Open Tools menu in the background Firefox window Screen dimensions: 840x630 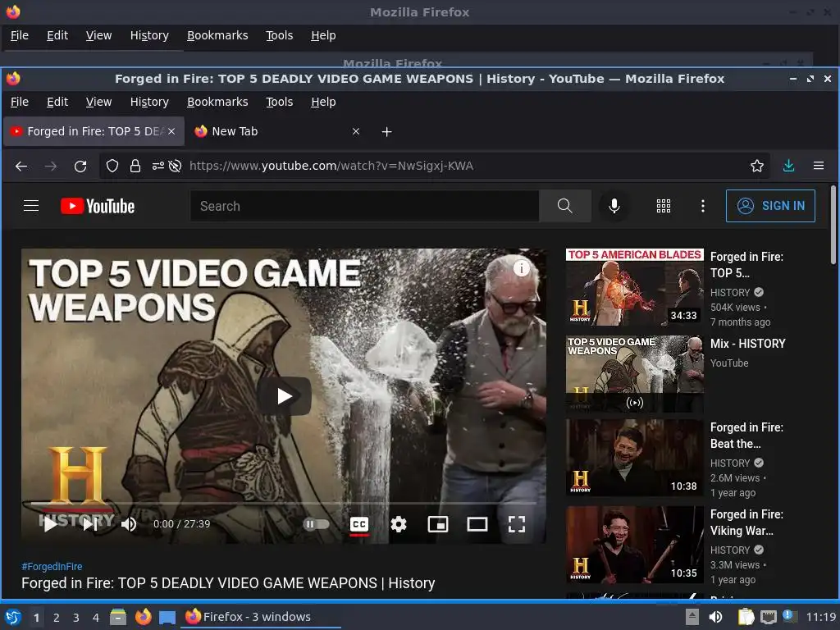coord(279,35)
